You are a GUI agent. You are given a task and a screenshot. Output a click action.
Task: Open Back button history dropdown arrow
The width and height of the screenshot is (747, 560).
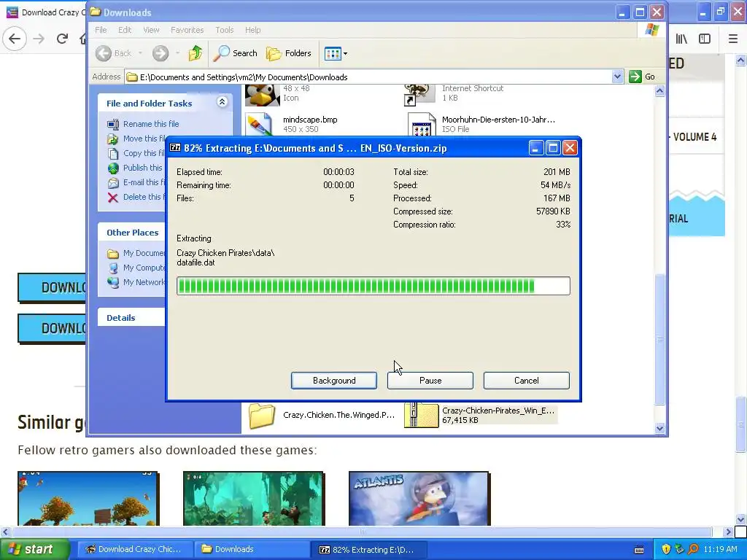140,53
